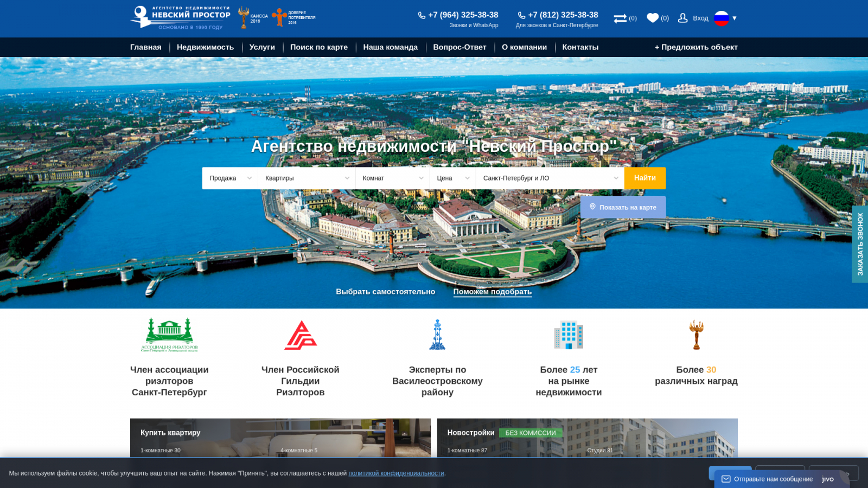Click the Невский Простор agency logo
The width and height of the screenshot is (868, 488).
[180, 17]
